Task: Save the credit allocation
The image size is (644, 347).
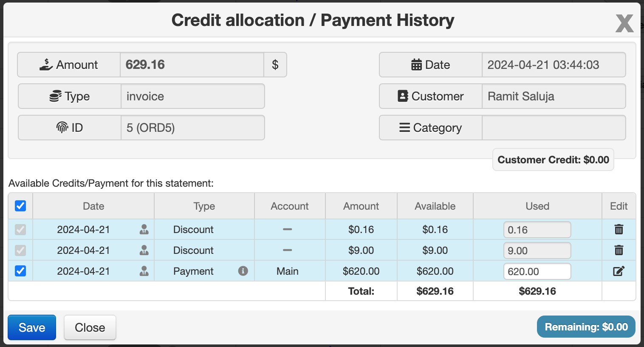Action: click(x=32, y=327)
